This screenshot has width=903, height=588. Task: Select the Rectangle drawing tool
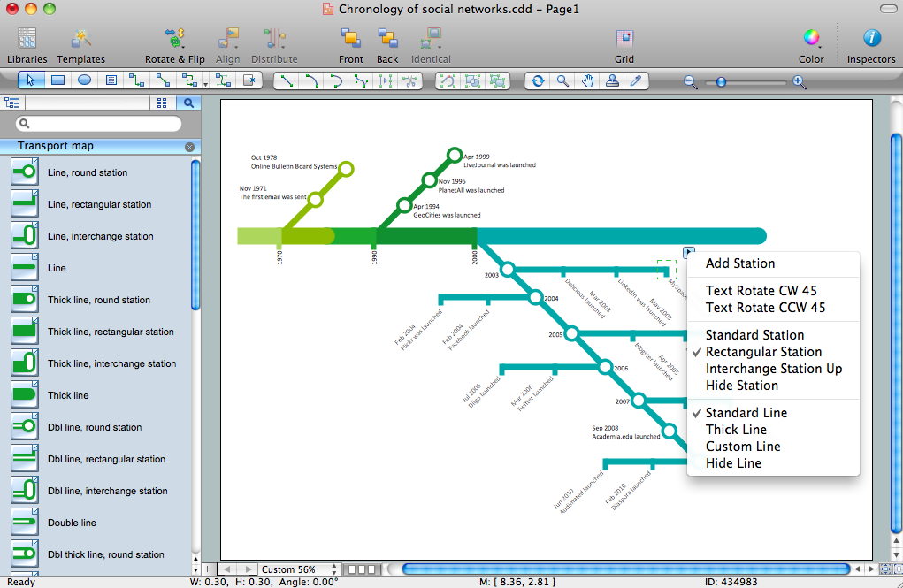pyautogui.click(x=57, y=80)
